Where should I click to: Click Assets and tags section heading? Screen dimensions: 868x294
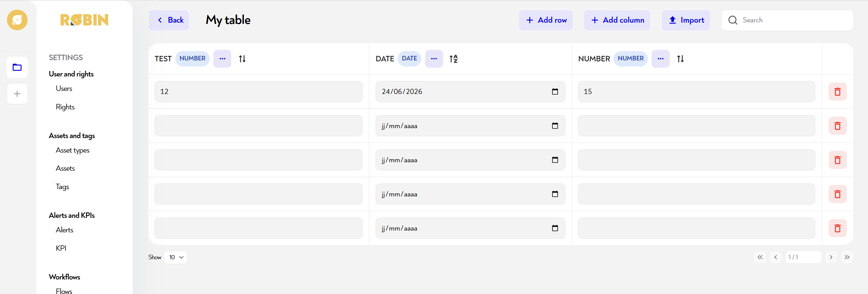pos(72,136)
